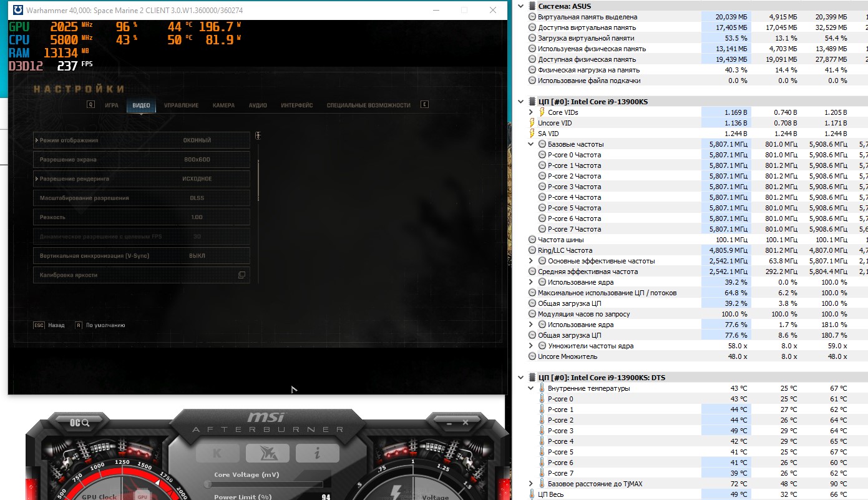Screen dimensions: 868x500
Task: Select the Загрузка виртуальной памяти row
Action: coord(697,38)
